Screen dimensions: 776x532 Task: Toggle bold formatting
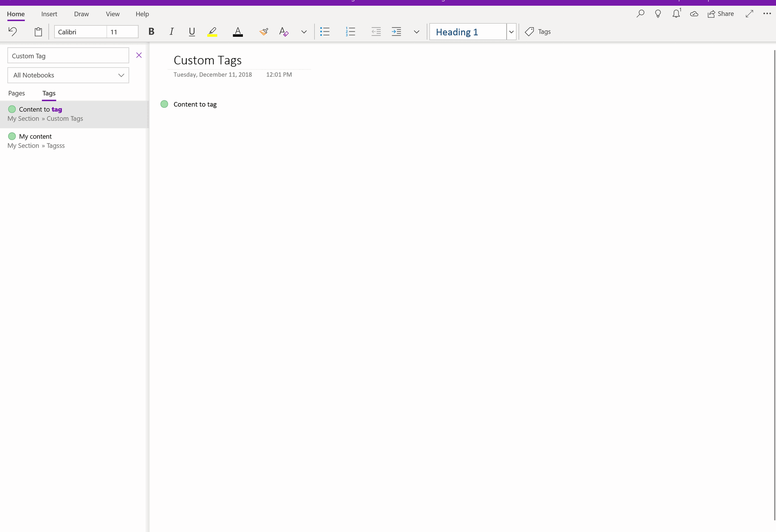click(151, 32)
